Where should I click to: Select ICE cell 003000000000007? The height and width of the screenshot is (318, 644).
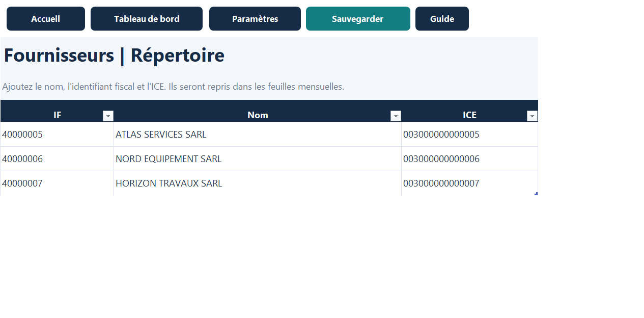[x=469, y=183]
